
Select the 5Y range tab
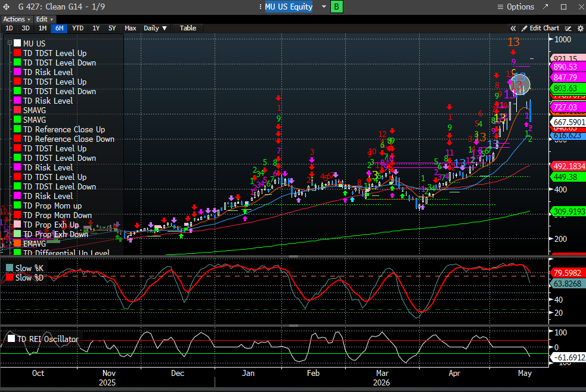[112, 29]
